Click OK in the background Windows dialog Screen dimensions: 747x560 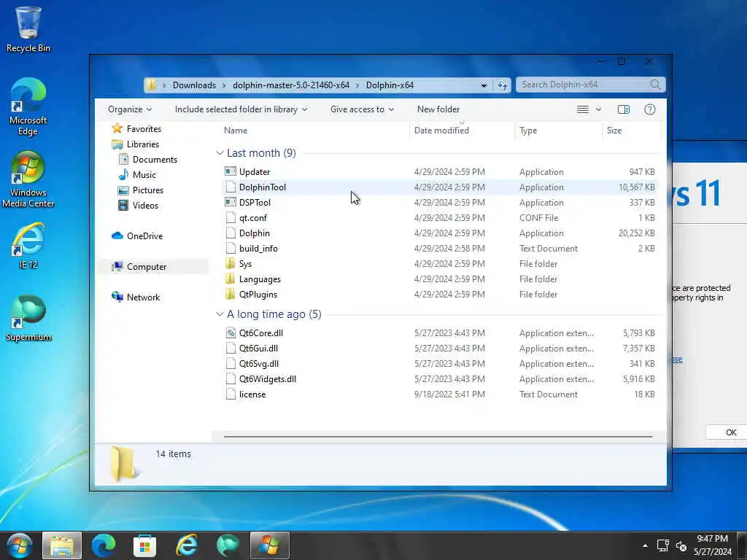click(x=726, y=432)
